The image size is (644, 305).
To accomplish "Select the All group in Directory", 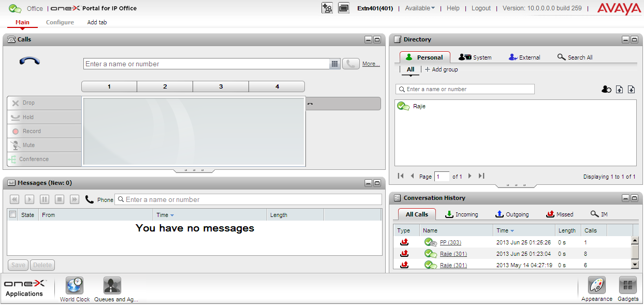I will pyautogui.click(x=411, y=69).
